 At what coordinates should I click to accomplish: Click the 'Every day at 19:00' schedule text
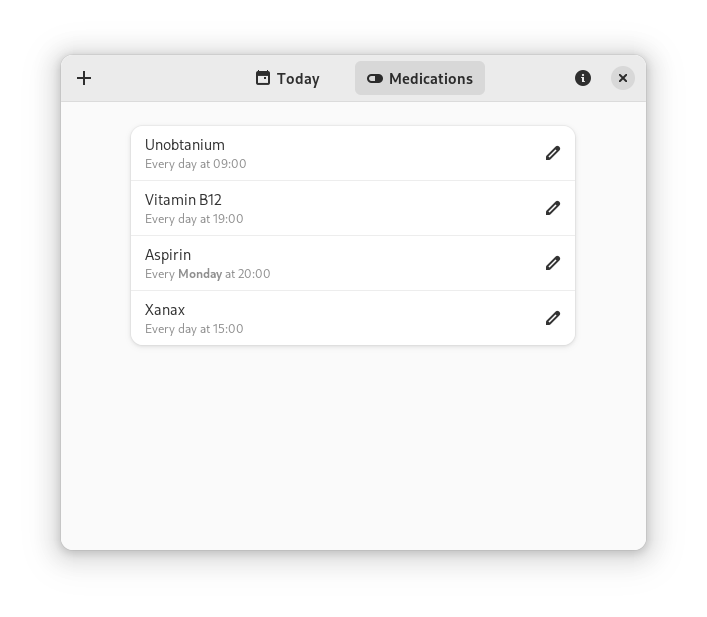pos(194,219)
